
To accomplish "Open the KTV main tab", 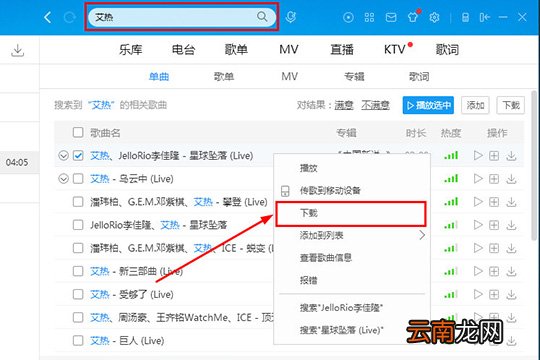I will (395, 50).
